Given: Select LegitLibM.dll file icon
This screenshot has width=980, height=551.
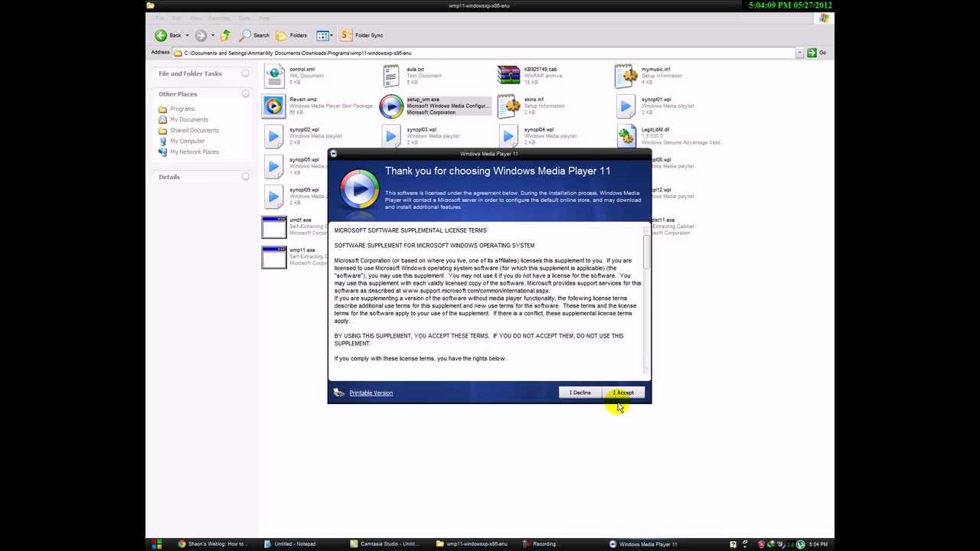Looking at the screenshot, I should [626, 136].
